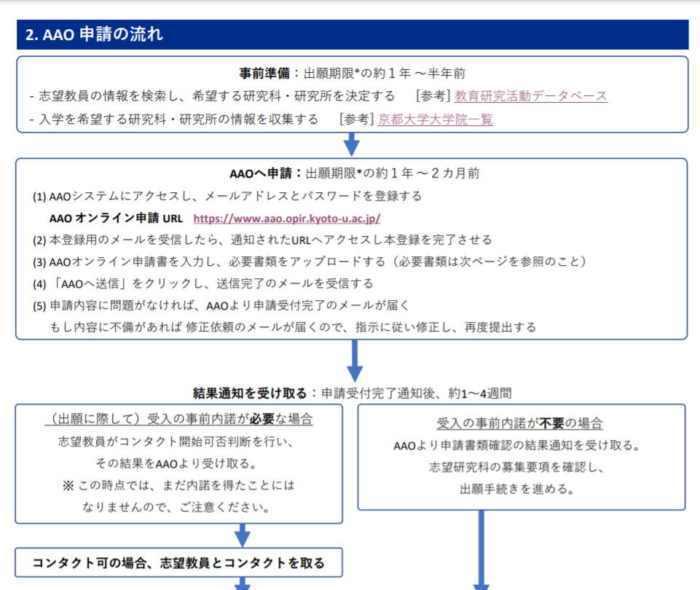700x590 pixels.
Task: Click the 事前準備 heading text
Action: click(x=265, y=74)
